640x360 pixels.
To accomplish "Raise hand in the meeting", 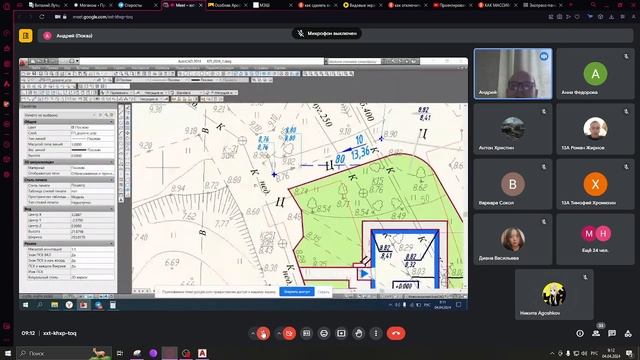I will [x=359, y=333].
